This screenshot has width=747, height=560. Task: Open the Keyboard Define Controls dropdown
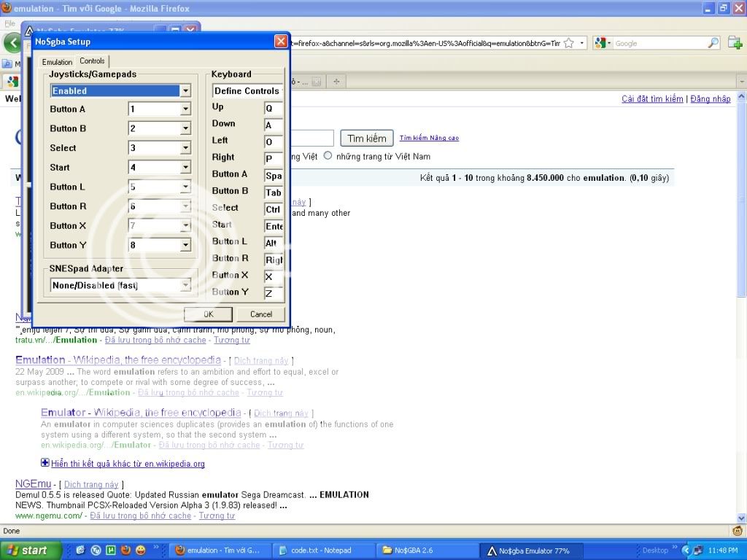tap(247, 91)
